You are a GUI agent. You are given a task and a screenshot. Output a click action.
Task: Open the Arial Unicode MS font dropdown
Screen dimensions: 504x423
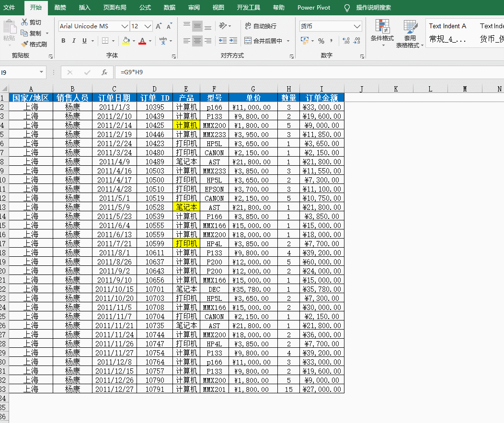click(125, 26)
